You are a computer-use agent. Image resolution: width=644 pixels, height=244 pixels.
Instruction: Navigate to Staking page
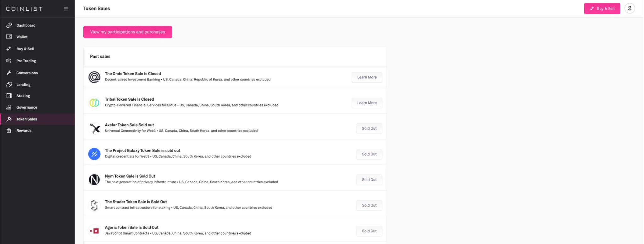click(23, 96)
